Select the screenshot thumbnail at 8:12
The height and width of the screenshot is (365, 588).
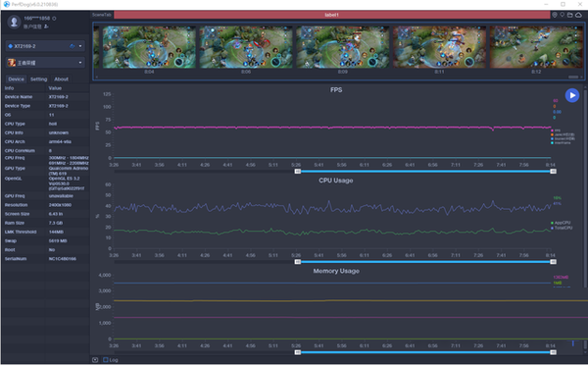pyautogui.click(x=536, y=47)
